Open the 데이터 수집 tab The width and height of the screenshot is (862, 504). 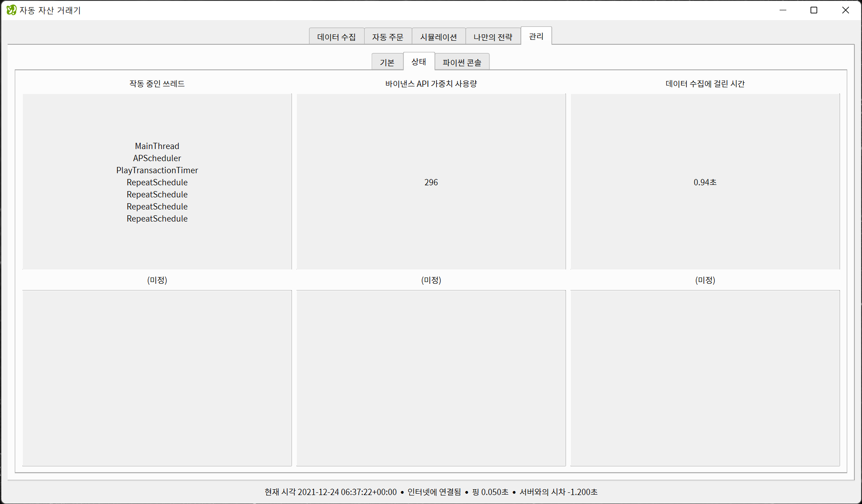coord(336,37)
